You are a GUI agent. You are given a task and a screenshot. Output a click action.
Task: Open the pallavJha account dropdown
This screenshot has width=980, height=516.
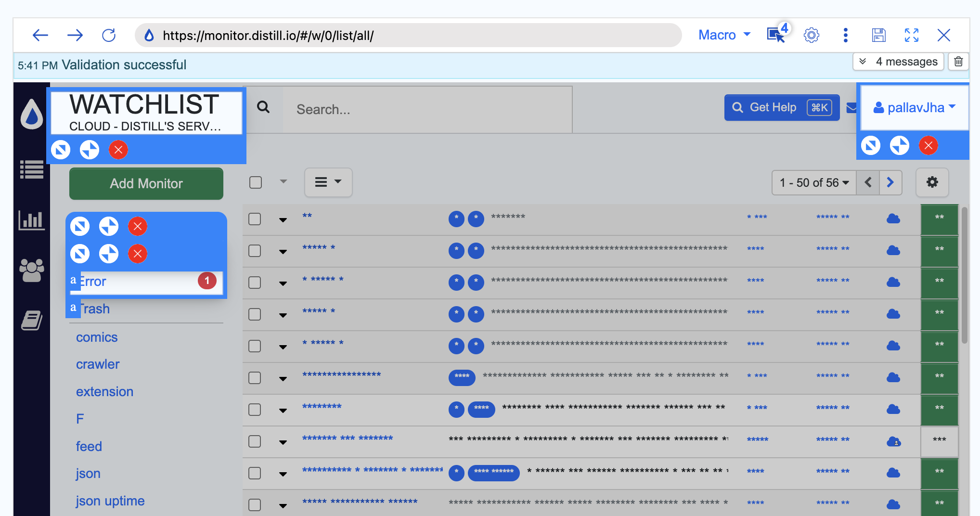(x=913, y=107)
